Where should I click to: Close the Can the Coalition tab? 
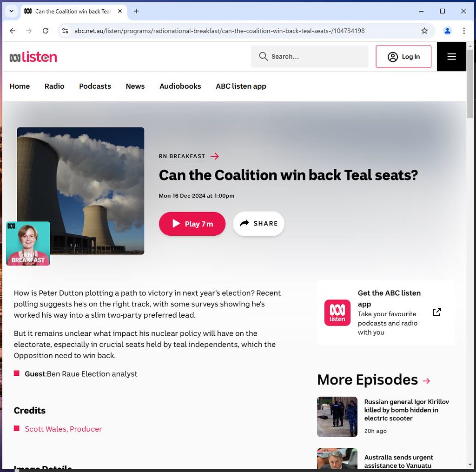120,11
